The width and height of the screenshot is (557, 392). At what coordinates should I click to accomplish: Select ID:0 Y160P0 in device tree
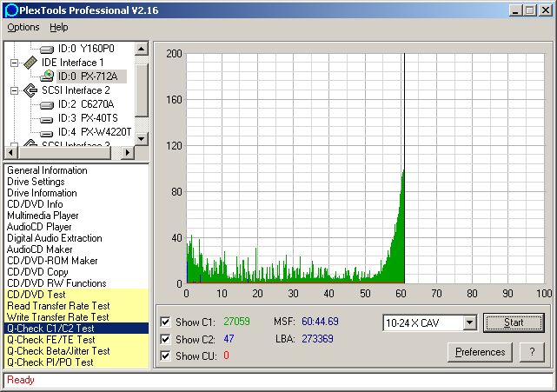click(86, 49)
